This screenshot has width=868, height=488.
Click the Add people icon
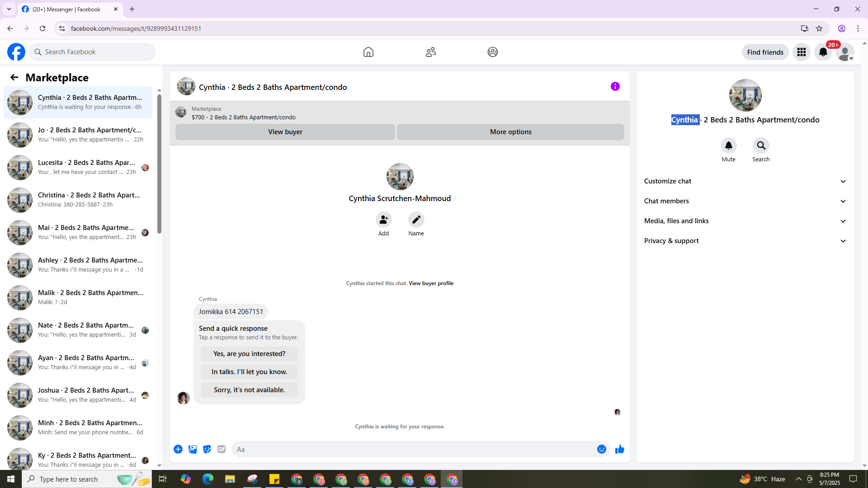(x=383, y=220)
